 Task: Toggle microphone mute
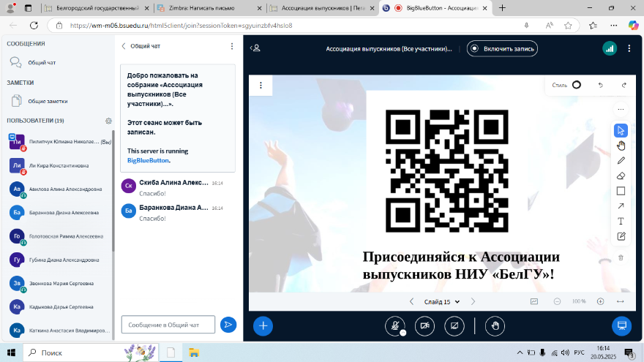(395, 325)
